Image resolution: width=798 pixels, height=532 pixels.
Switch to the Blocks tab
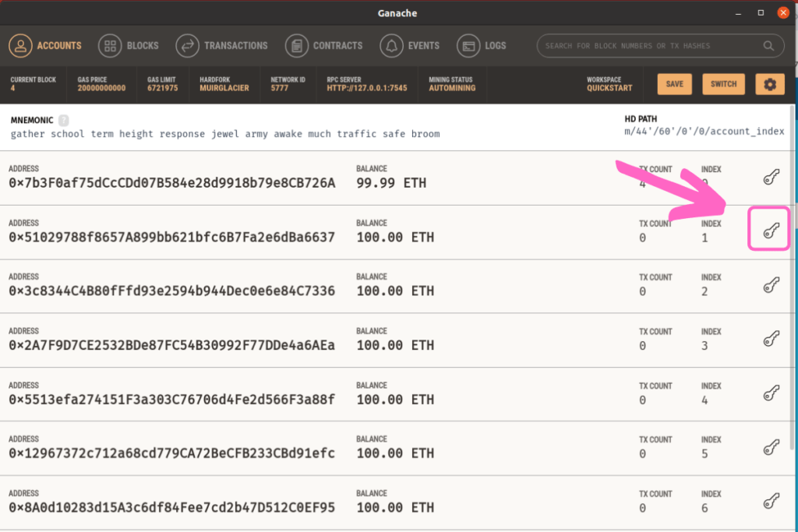coord(129,46)
